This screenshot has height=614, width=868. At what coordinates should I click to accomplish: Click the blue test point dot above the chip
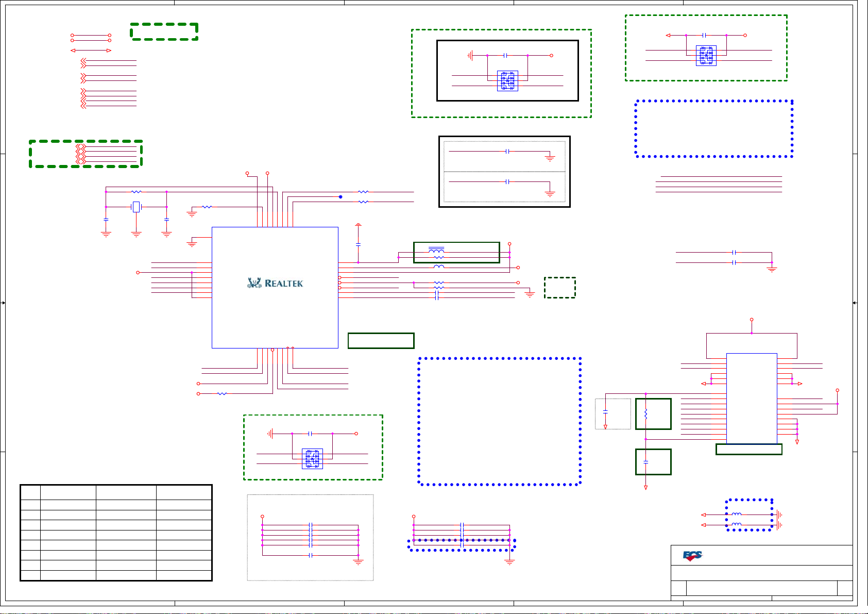pyautogui.click(x=341, y=197)
